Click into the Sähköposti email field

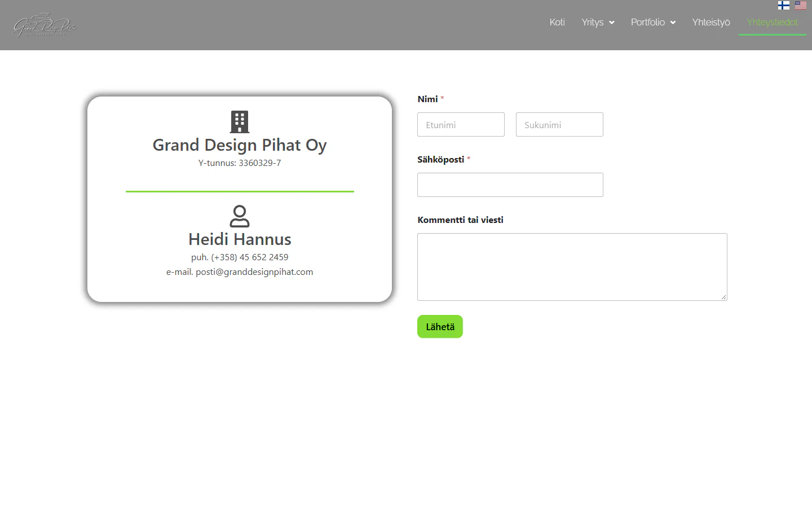[510, 185]
